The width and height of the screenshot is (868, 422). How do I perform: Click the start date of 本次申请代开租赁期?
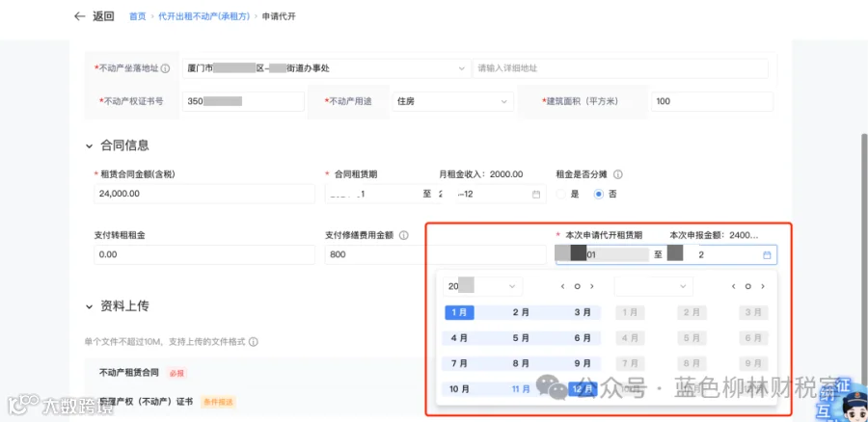(x=602, y=255)
